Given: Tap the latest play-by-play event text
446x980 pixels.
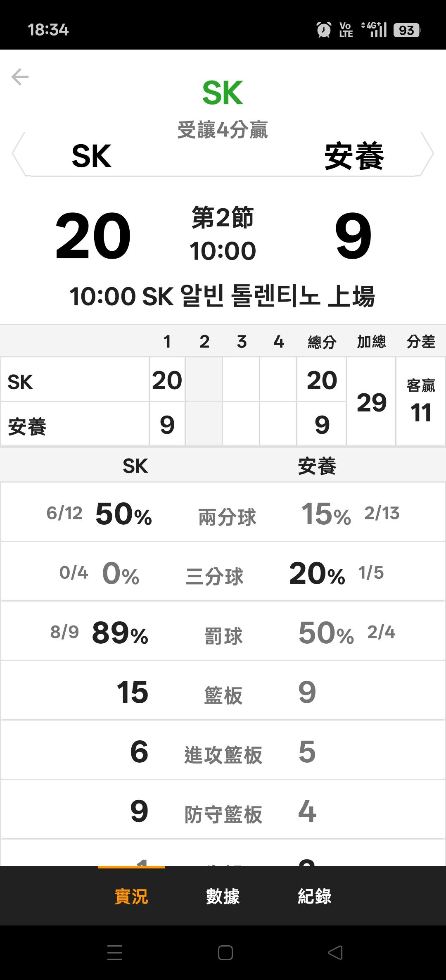Looking at the screenshot, I should [x=223, y=296].
